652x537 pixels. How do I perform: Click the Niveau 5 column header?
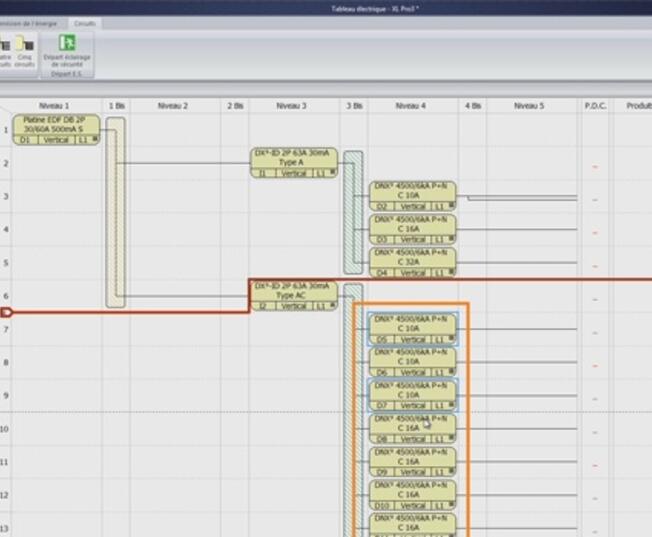(529, 105)
